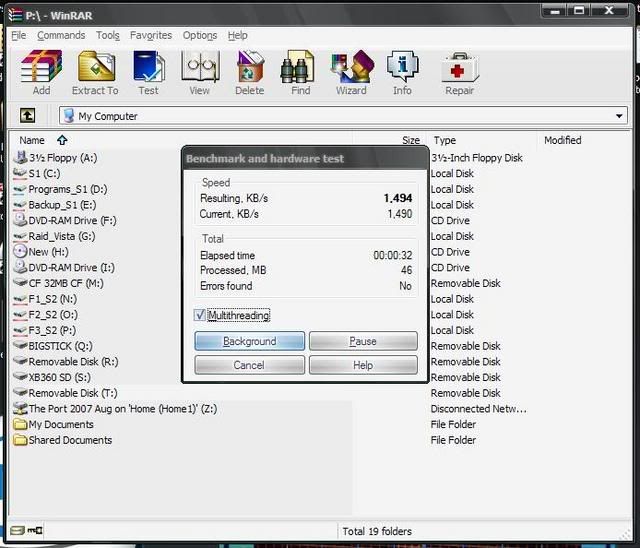Select Raid_Vista (G:) row
Viewport: 640px width, 548px height.
tap(62, 236)
